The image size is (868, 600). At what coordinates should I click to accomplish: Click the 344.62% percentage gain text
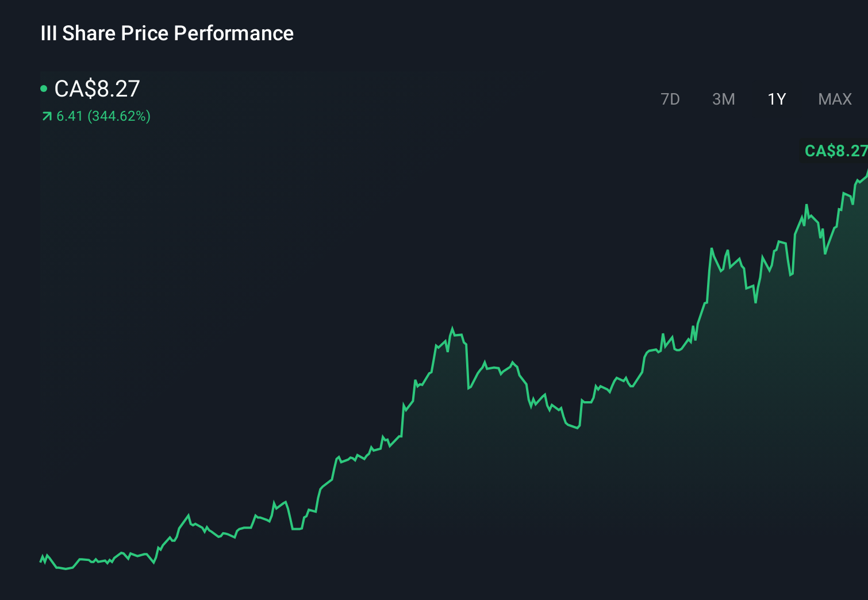click(118, 116)
